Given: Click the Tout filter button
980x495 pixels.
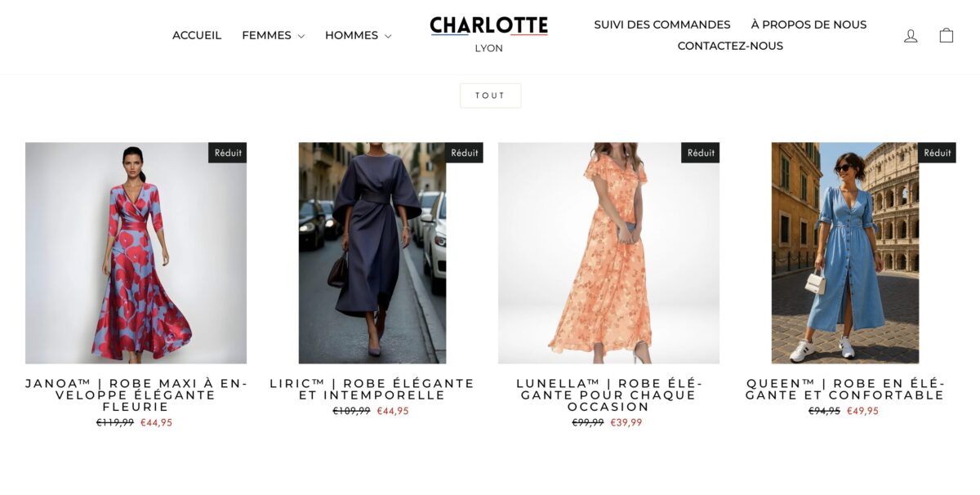Looking at the screenshot, I should point(490,96).
